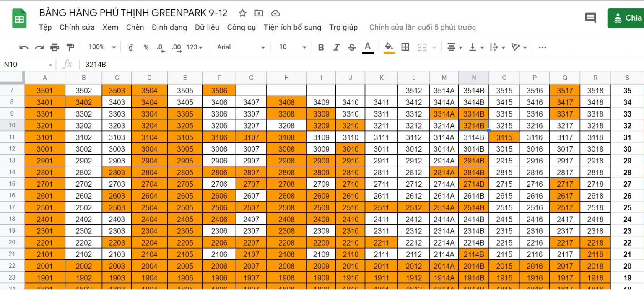Click the undo arrow icon

24,47
